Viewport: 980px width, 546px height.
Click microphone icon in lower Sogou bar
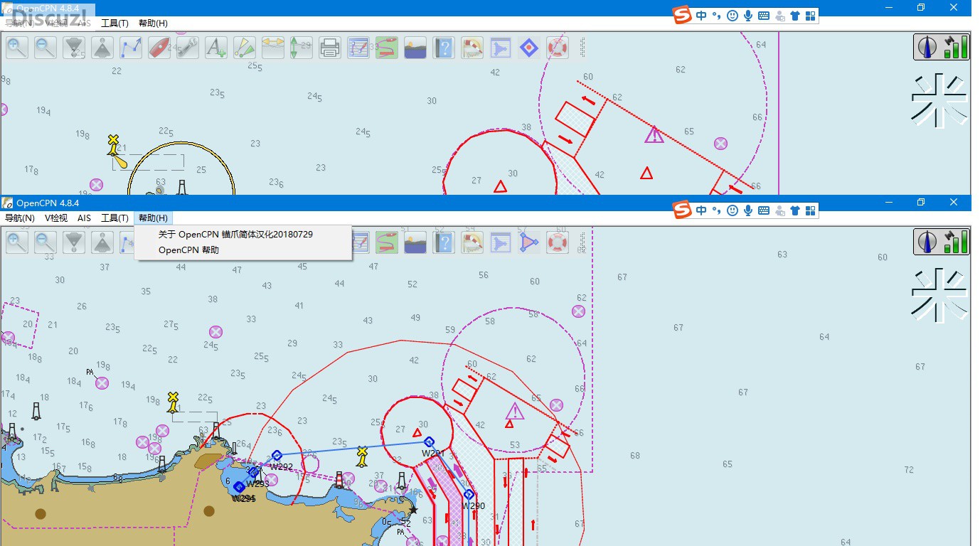[x=748, y=210]
